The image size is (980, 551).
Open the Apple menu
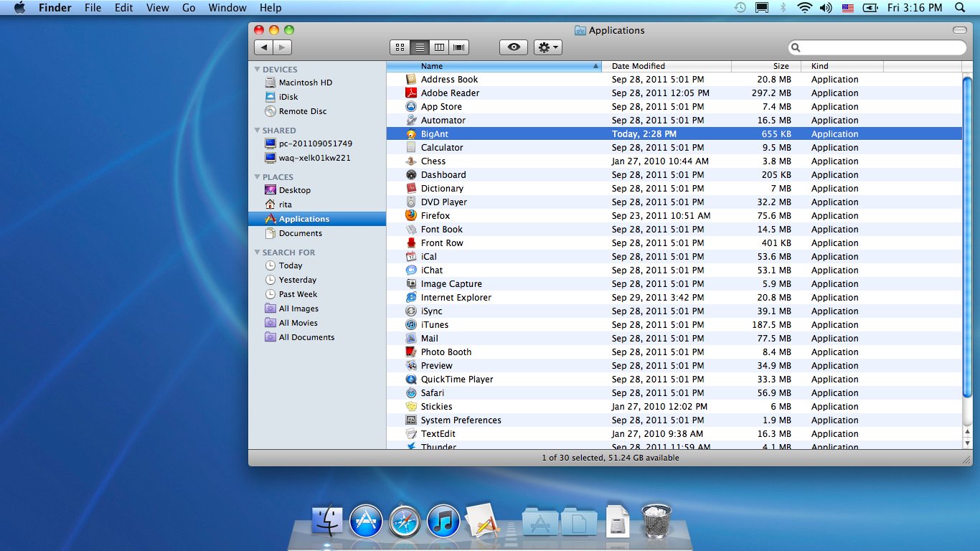19,8
